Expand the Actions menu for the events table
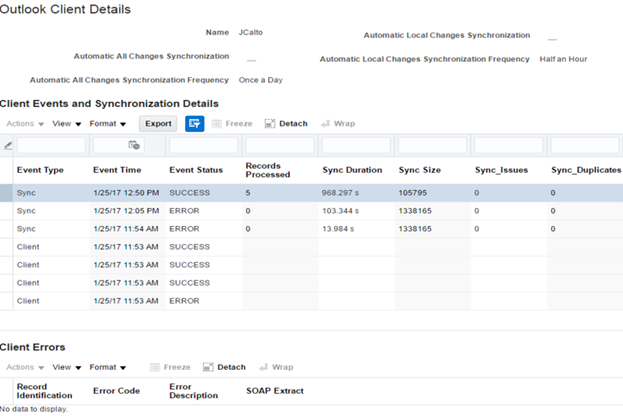 point(25,124)
